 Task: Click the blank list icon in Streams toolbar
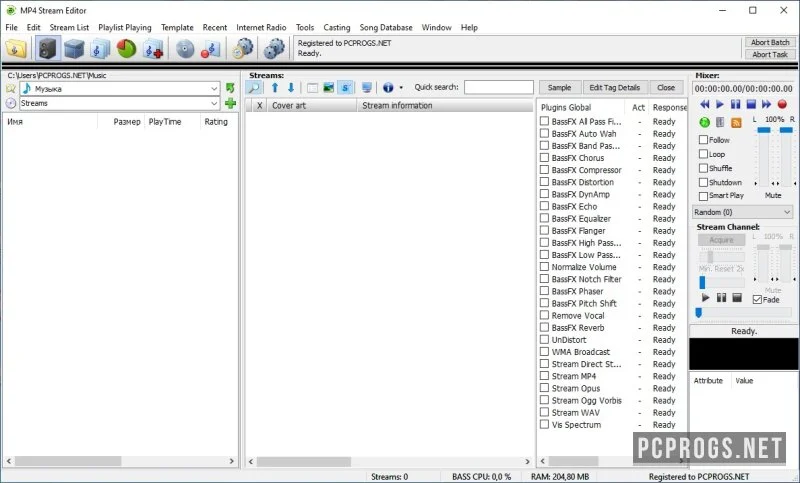(313, 88)
